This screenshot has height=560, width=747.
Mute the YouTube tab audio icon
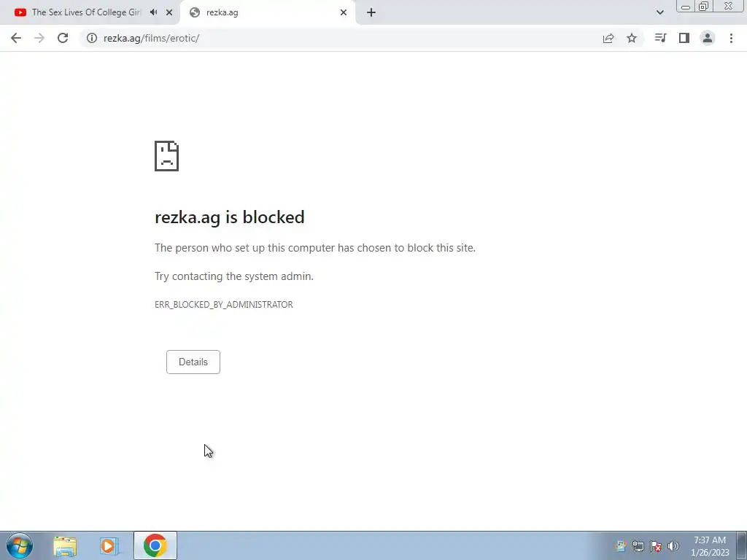(153, 12)
